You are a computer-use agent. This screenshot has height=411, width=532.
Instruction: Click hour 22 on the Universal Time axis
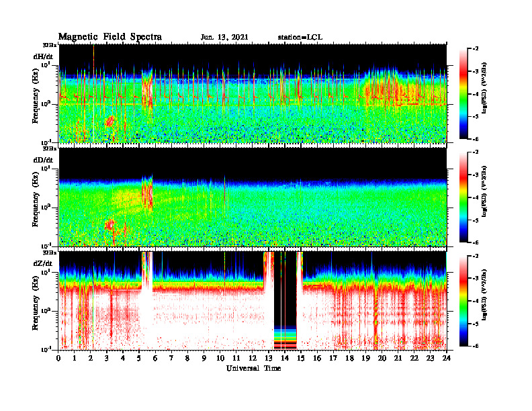(414, 359)
